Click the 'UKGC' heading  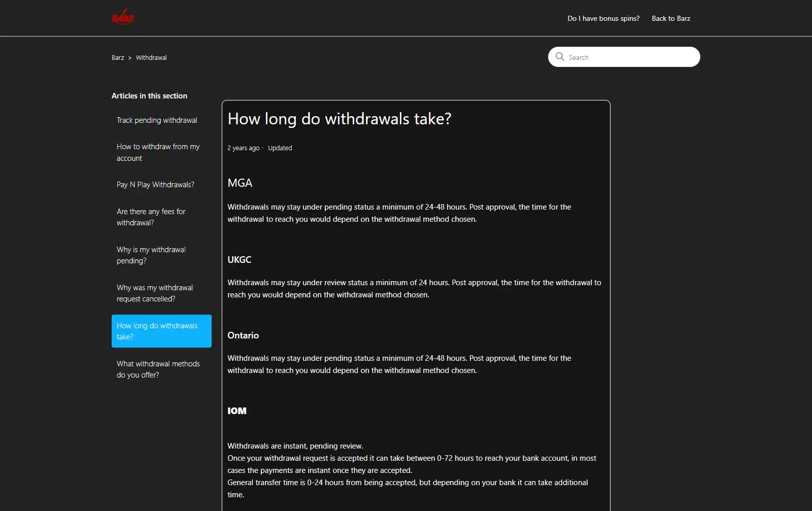[240, 260]
